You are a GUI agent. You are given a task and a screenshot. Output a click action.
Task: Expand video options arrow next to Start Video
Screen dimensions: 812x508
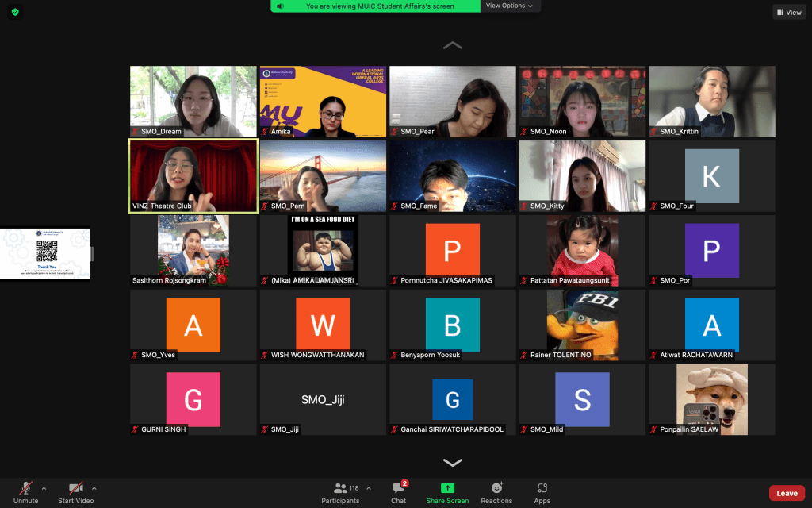point(94,488)
